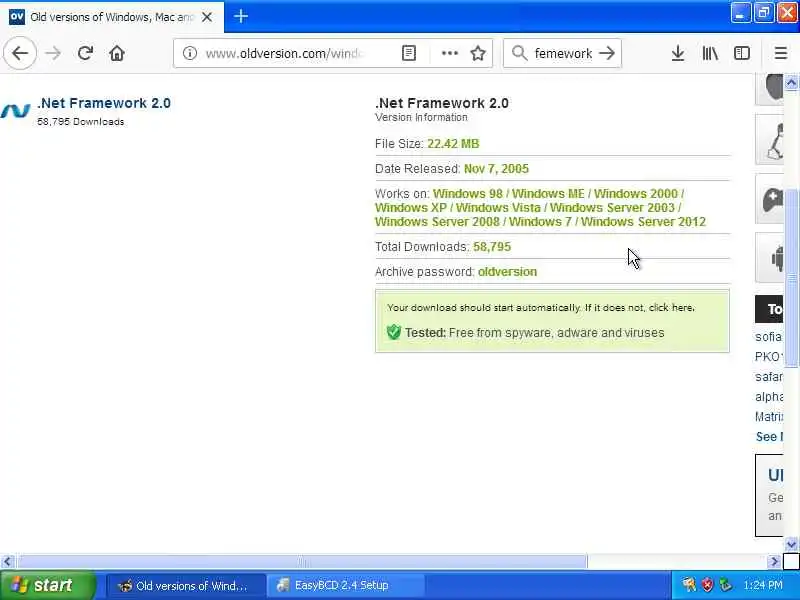Open the browser home page
This screenshot has width=800, height=600.
(117, 53)
